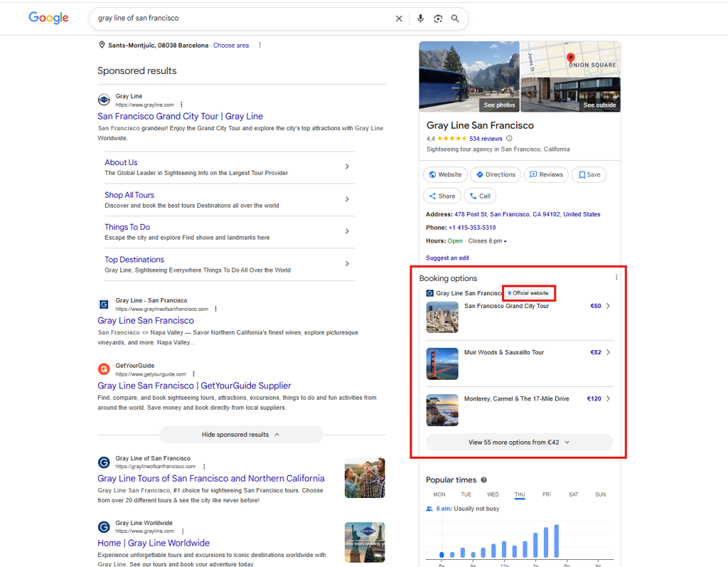Image resolution: width=728 pixels, height=567 pixels.
Task: Open 'Gray Line San Francisco | GetYourGuide Supplier' link
Action: [194, 386]
